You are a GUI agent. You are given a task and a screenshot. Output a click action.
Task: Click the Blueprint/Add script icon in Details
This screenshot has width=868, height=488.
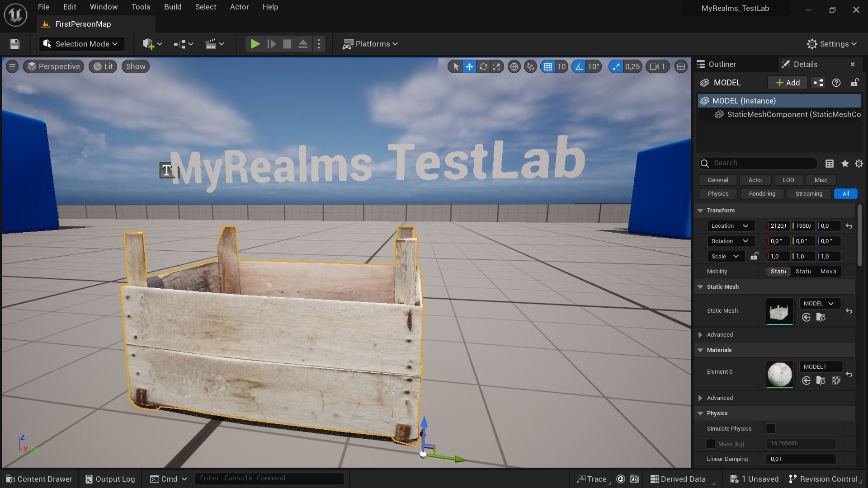818,83
